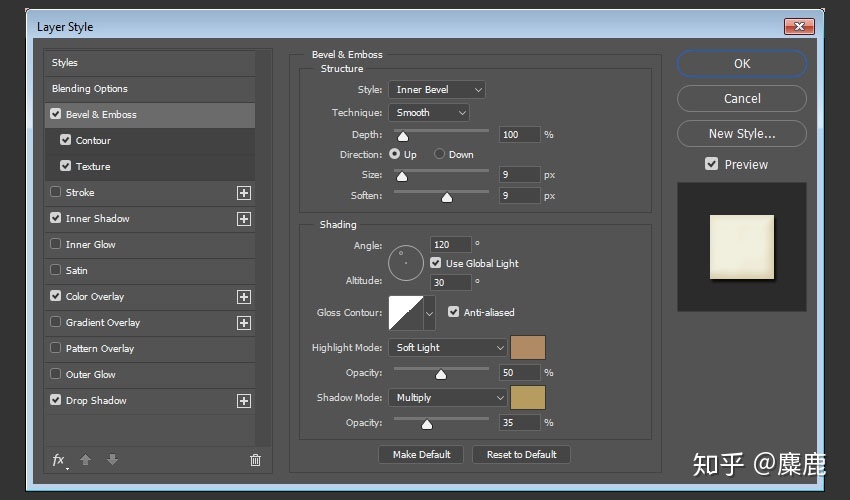
Task: Open Highlight Mode dropdown showing Soft Light
Action: pyautogui.click(x=448, y=348)
